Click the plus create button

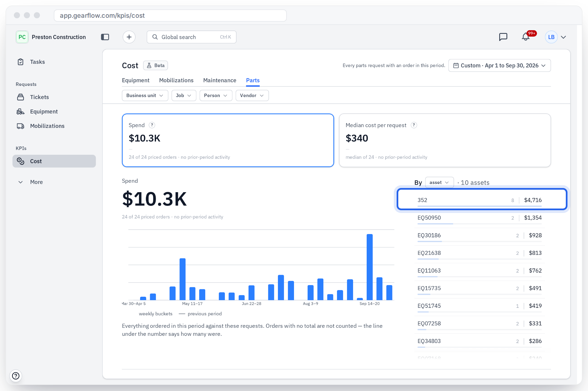(x=129, y=37)
